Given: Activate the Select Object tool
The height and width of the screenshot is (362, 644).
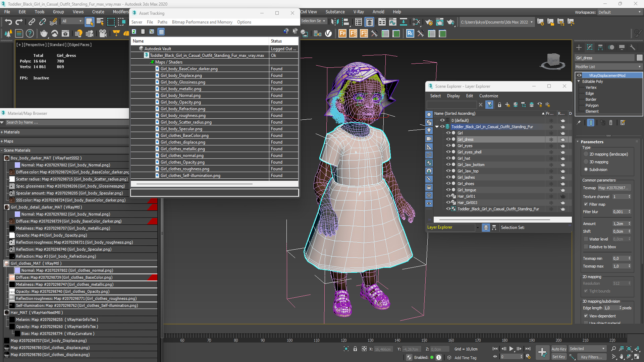Looking at the screenshot, I should click(89, 22).
